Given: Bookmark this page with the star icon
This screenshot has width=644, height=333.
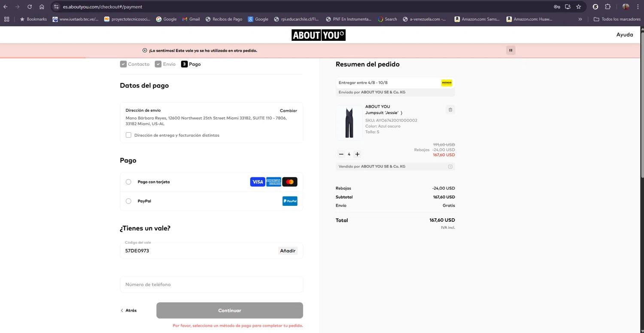Looking at the screenshot, I should pos(579,7).
